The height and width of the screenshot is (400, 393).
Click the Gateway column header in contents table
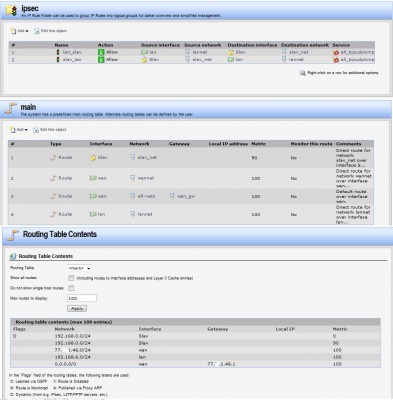click(x=218, y=329)
